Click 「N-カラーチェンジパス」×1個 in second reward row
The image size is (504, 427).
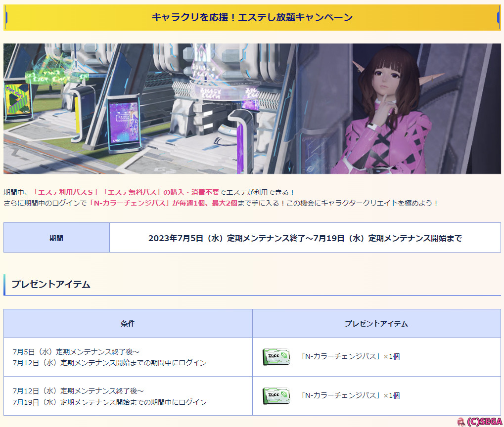point(350,395)
